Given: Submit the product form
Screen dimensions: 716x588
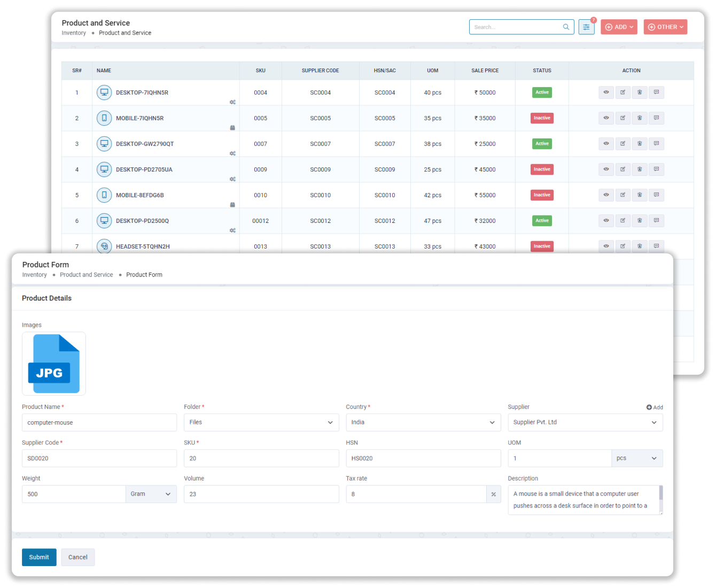Looking at the screenshot, I should click(x=38, y=557).
